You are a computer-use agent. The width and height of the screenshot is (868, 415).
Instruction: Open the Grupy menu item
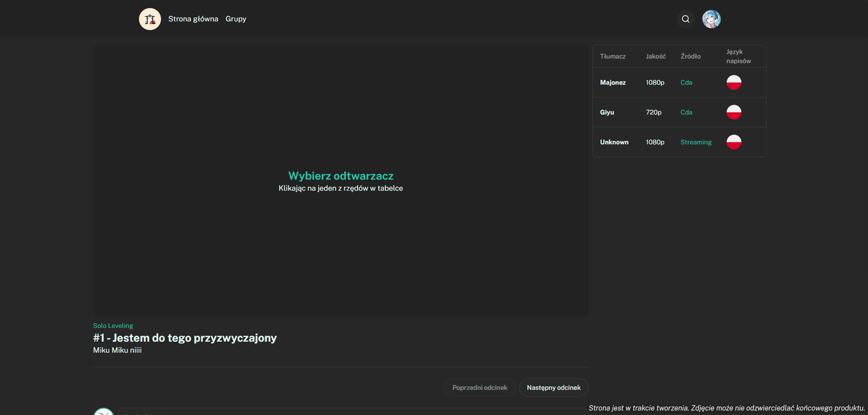click(x=236, y=19)
